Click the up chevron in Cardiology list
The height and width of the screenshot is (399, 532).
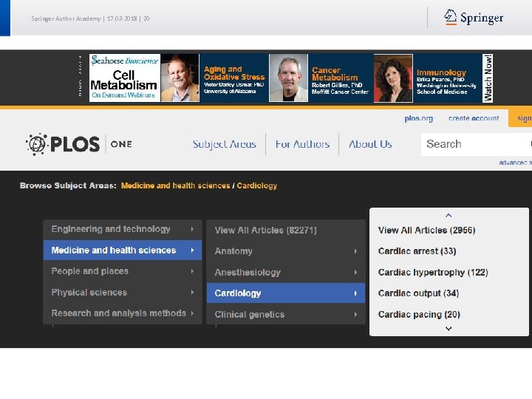pyautogui.click(x=449, y=216)
